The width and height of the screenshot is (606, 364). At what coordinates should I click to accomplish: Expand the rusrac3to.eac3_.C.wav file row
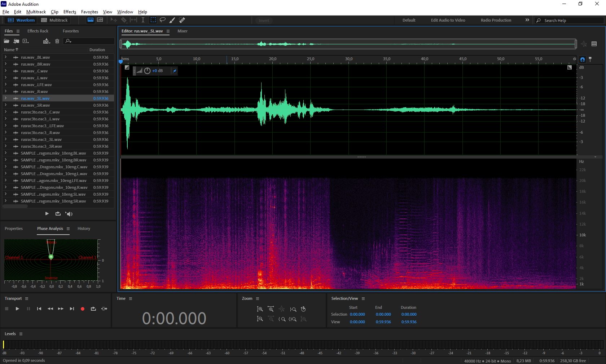point(6,112)
